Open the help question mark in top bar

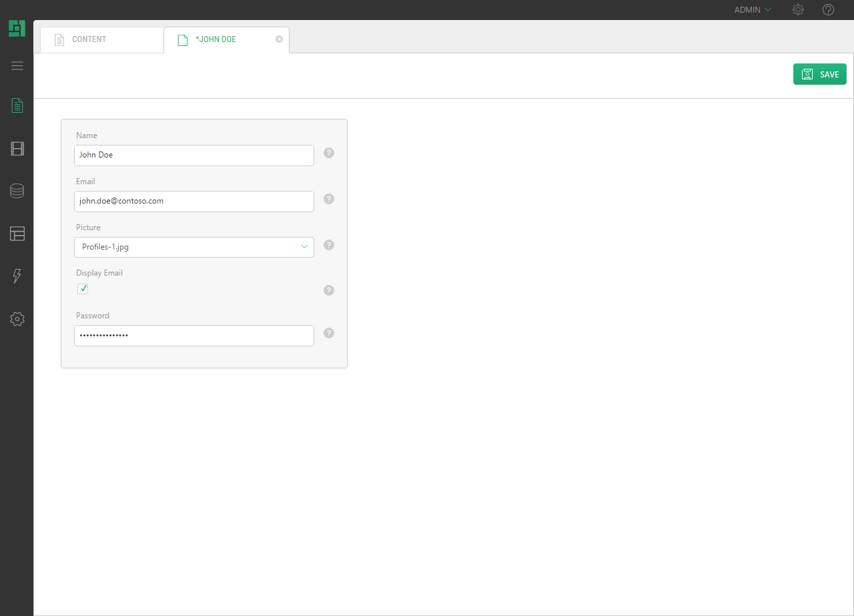(x=829, y=10)
